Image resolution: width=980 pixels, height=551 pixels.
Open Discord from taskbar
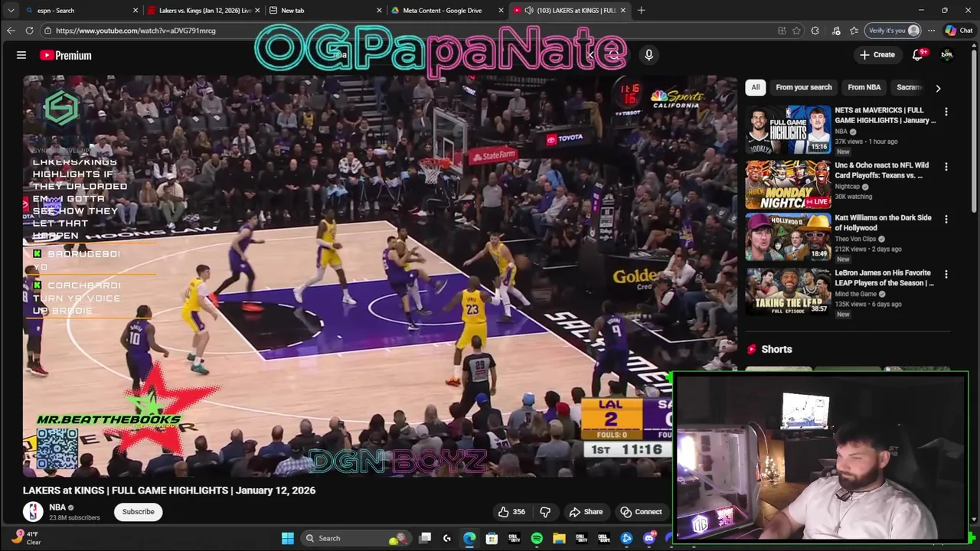649,539
